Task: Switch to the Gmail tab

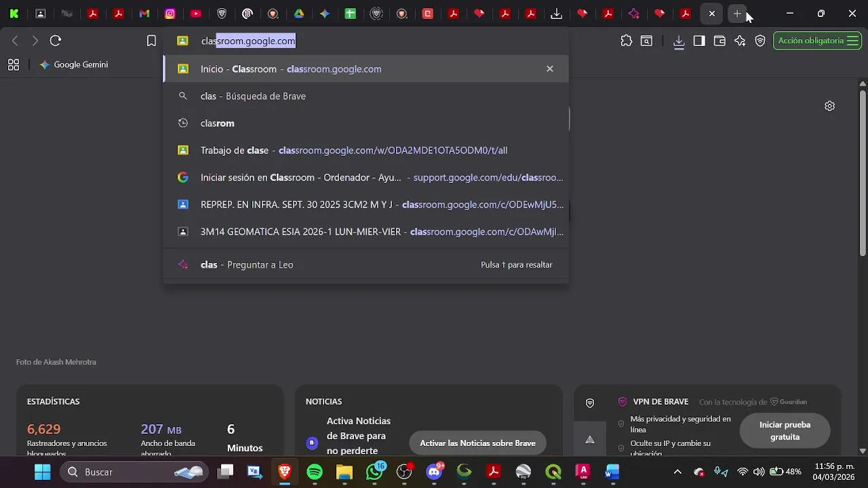Action: pyautogui.click(x=144, y=14)
